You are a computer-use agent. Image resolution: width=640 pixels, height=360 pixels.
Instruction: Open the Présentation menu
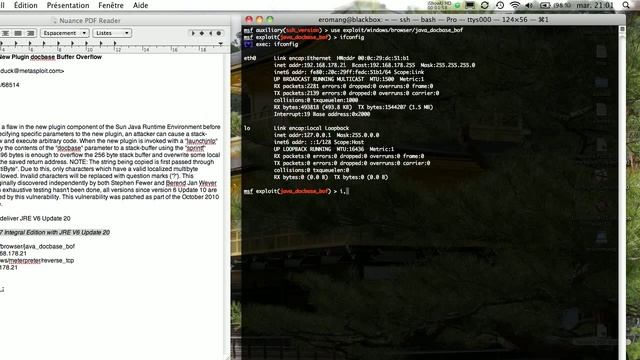(x=68, y=5)
